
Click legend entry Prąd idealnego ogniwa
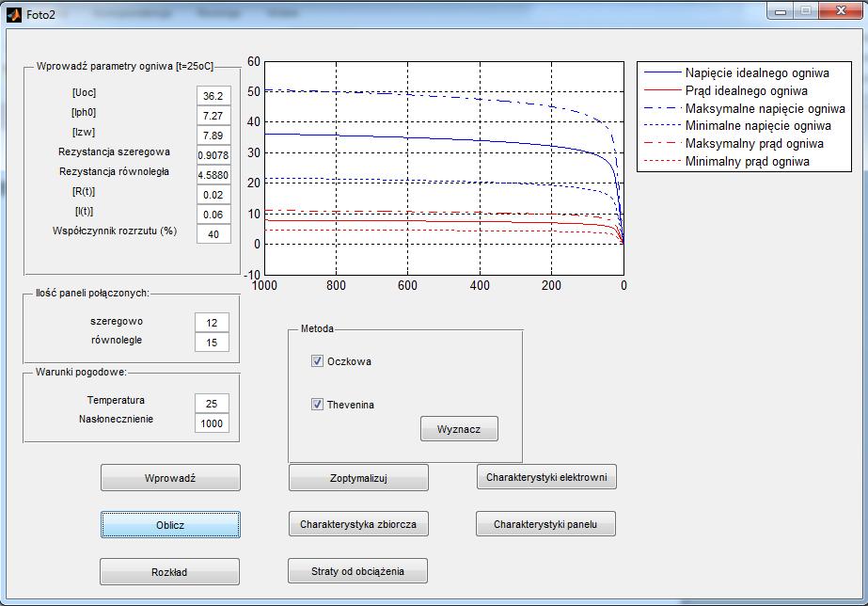point(726,90)
